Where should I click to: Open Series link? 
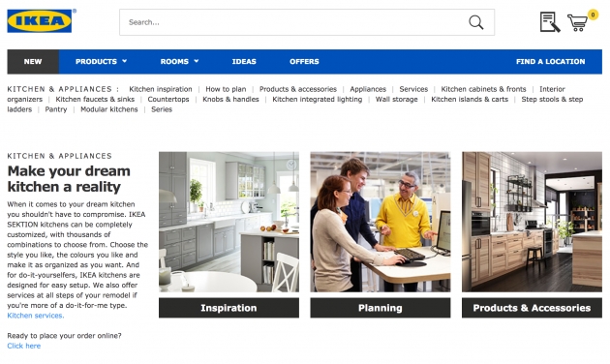click(162, 109)
